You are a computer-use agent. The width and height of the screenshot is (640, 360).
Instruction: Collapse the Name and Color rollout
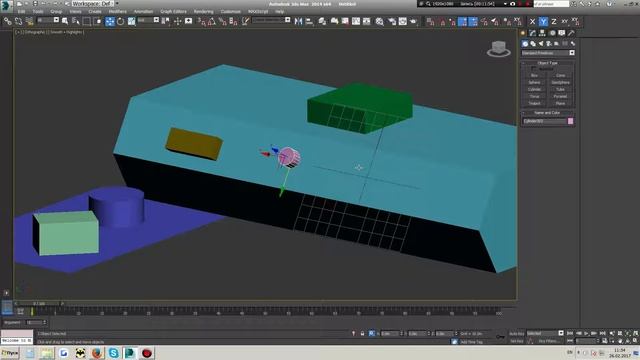pyautogui.click(x=547, y=113)
